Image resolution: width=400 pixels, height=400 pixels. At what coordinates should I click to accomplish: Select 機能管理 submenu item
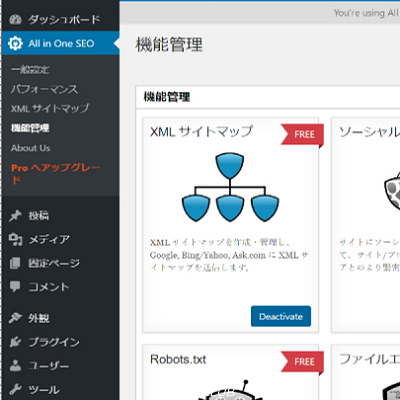[x=30, y=128]
